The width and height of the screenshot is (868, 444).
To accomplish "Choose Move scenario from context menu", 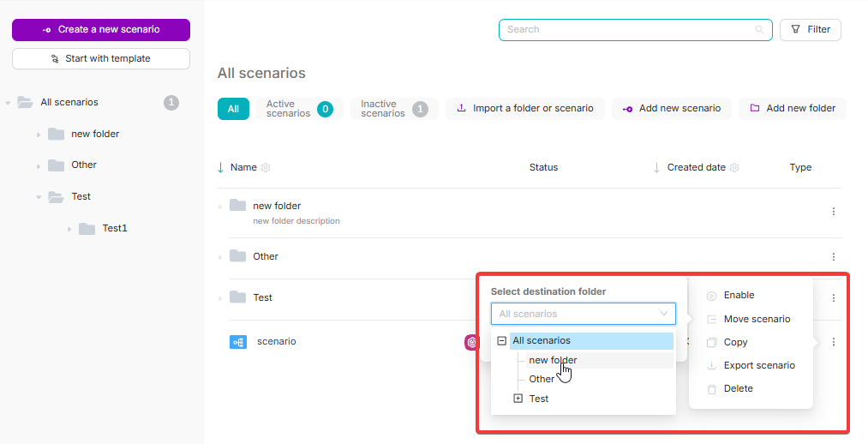I will [x=757, y=319].
